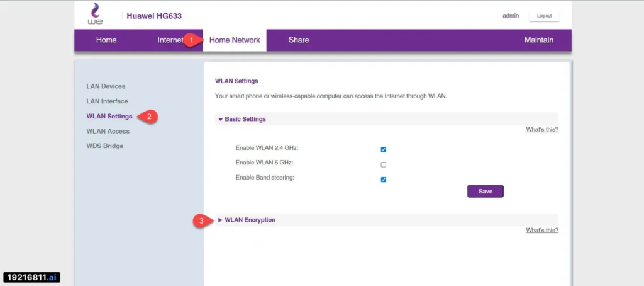Click the WE logo icon
The width and height of the screenshot is (644, 286).
click(96, 14)
